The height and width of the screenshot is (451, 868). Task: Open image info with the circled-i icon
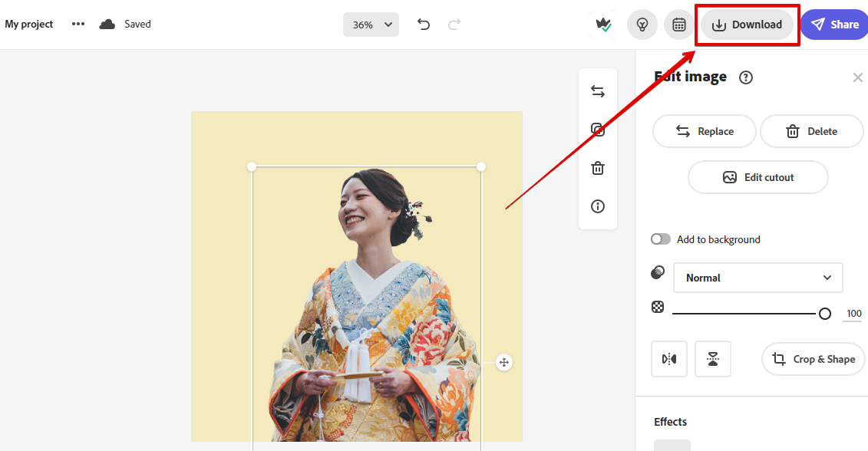[x=598, y=206]
